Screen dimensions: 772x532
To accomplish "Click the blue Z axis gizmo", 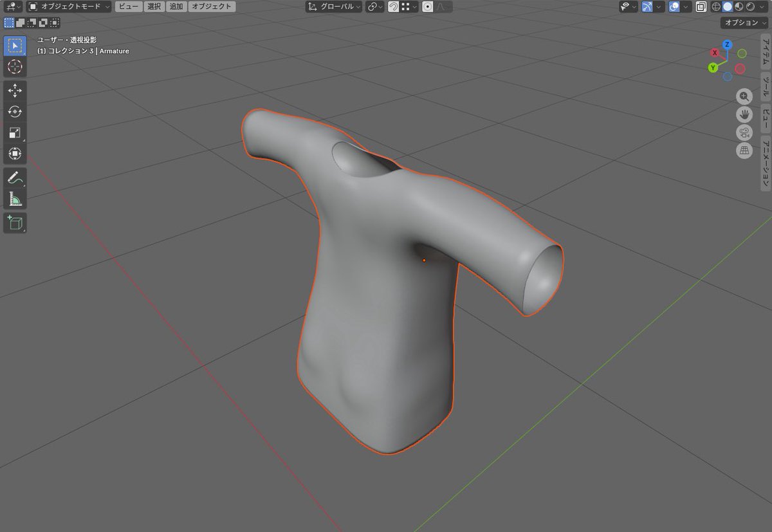I will coord(727,44).
